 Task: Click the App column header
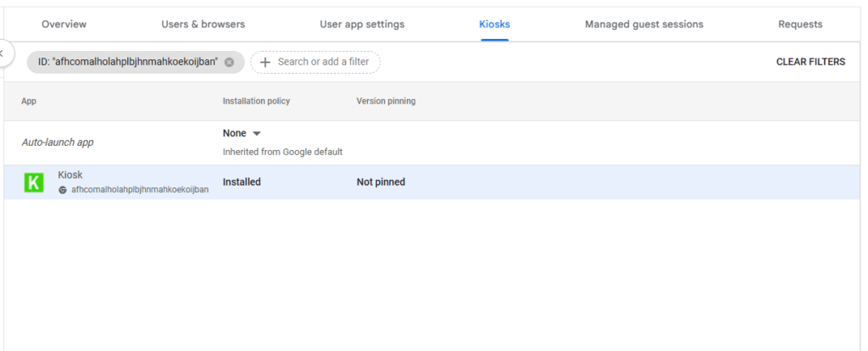point(29,101)
